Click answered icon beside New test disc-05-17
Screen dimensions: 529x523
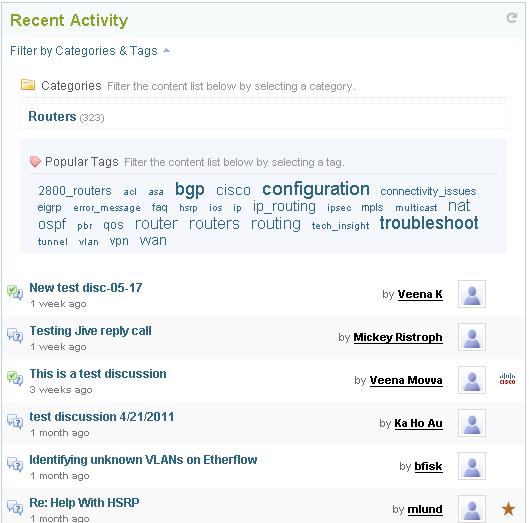click(15, 292)
